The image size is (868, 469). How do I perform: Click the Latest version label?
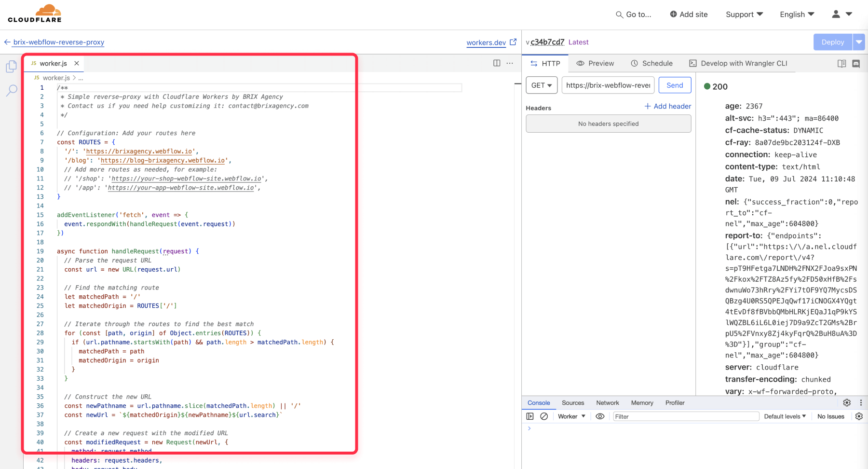pos(578,42)
